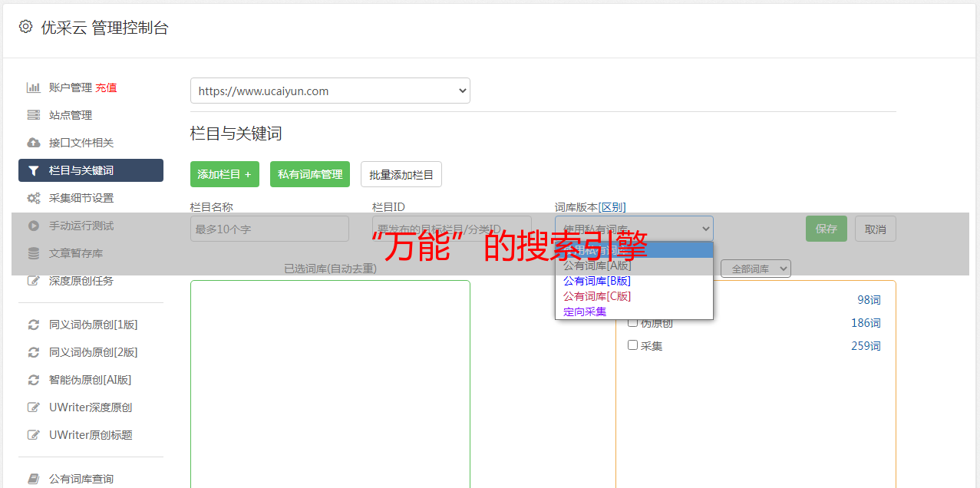Tick the 伪原创 checkbox

pos(633,322)
